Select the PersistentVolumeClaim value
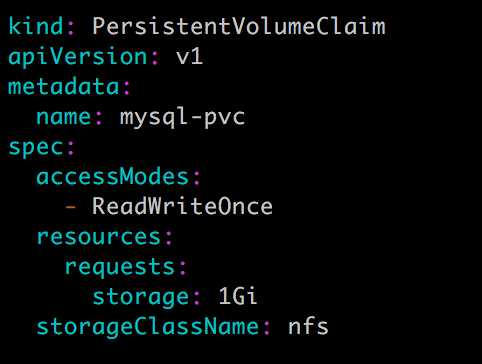482x364 pixels. click(239, 26)
